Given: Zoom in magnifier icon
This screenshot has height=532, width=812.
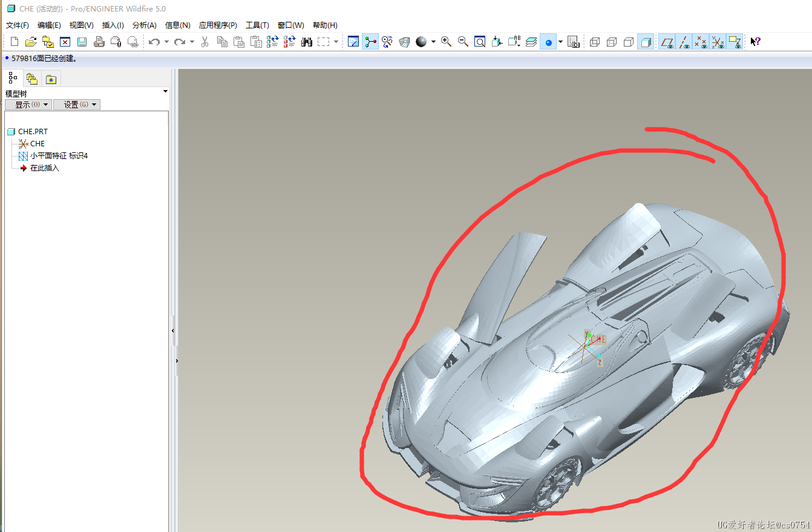Looking at the screenshot, I should (x=446, y=42).
